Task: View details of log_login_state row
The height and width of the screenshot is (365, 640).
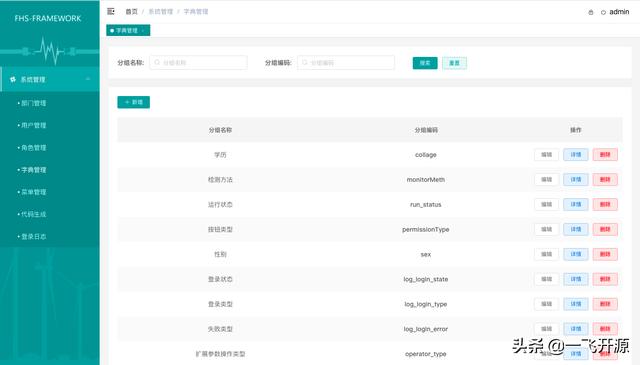Action: pyautogui.click(x=576, y=279)
